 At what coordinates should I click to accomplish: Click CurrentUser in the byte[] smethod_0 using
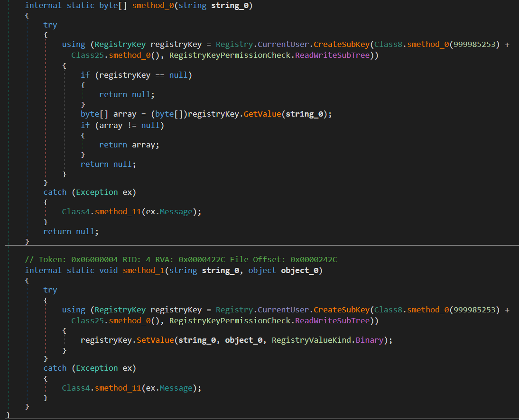pos(283,44)
